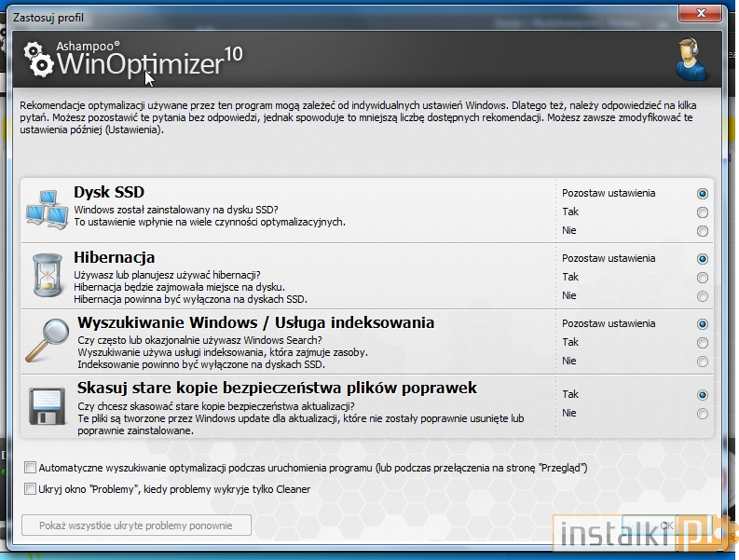The width and height of the screenshot is (739, 560).
Task: Select 'Tak' for Wyszukiwanie Windows
Action: [703, 343]
